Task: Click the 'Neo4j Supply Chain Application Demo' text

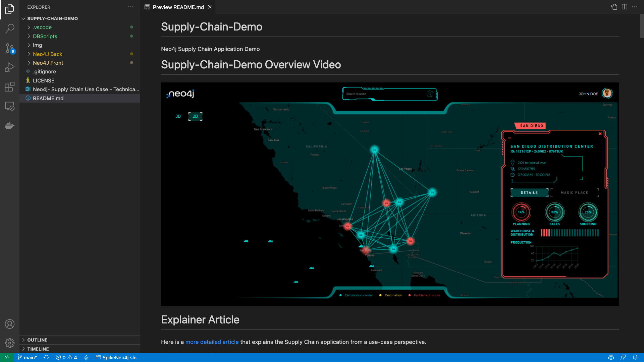Action: pos(210,49)
